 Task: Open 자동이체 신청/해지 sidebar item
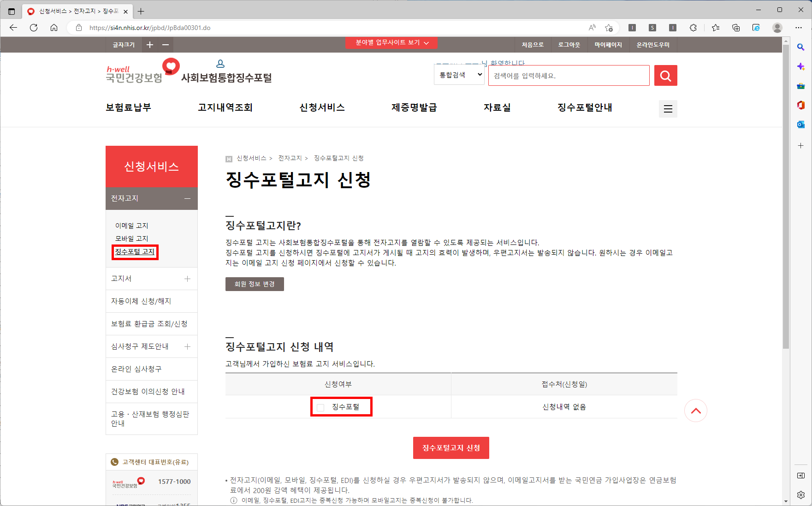pyautogui.click(x=152, y=301)
